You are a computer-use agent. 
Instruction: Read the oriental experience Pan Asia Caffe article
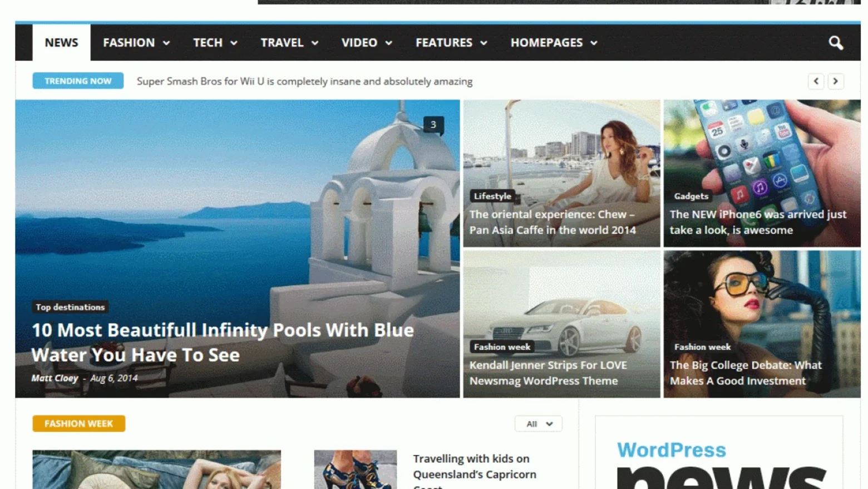[x=553, y=222]
